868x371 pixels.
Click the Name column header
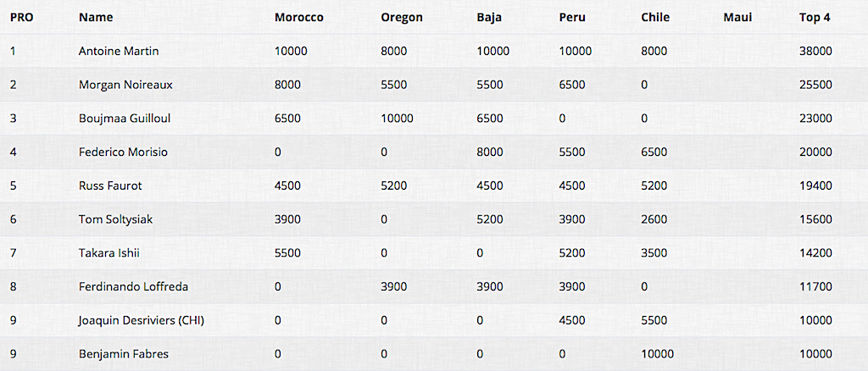tap(96, 17)
